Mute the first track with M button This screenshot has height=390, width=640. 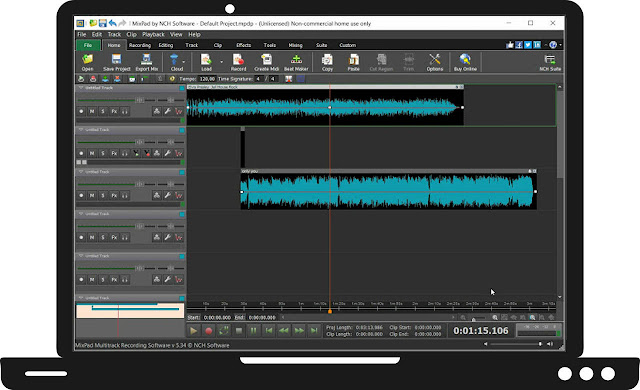[x=92, y=111]
